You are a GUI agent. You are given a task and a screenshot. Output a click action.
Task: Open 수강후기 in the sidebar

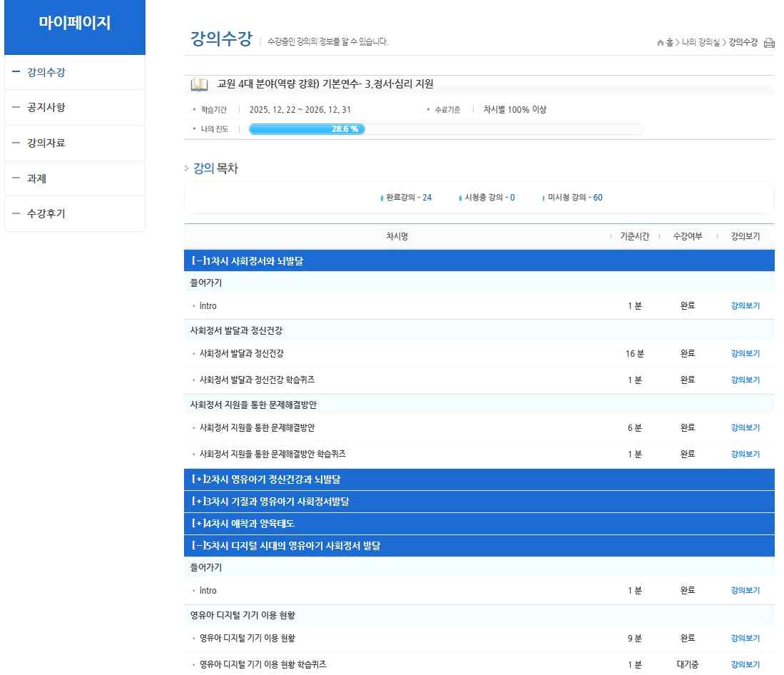[x=46, y=213]
